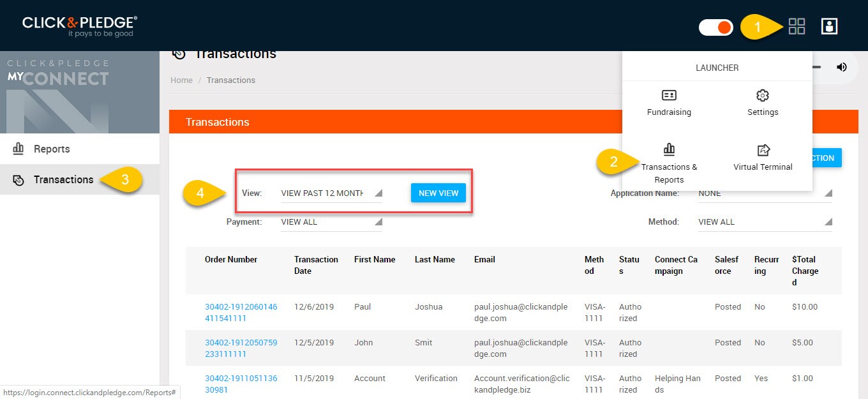The width and height of the screenshot is (868, 399).
Task: Click the Virtual Terminal share icon
Action: coord(763,150)
